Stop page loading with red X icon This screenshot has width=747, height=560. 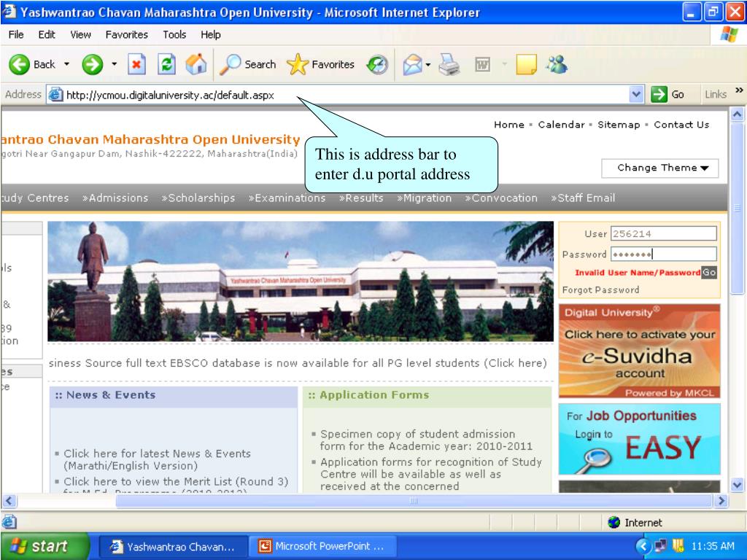pyautogui.click(x=136, y=64)
